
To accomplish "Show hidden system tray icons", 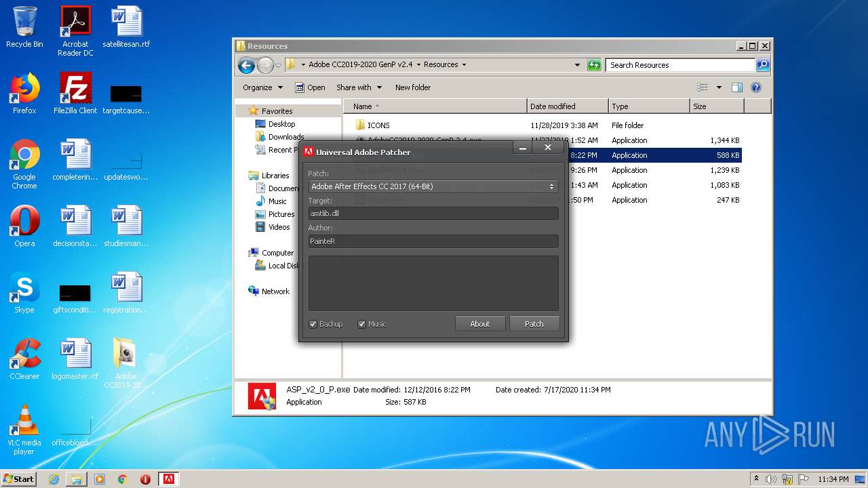I will pyautogui.click(x=756, y=479).
